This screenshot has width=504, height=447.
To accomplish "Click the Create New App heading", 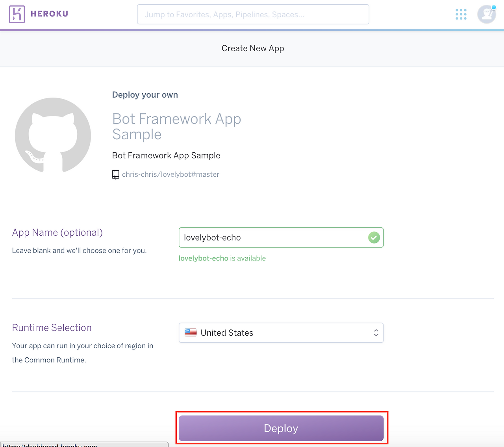I will (x=252, y=48).
